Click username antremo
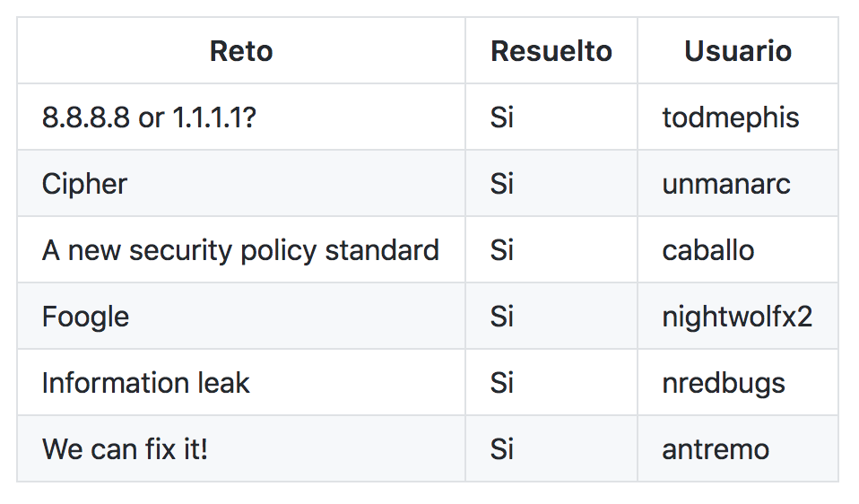 click(715, 449)
